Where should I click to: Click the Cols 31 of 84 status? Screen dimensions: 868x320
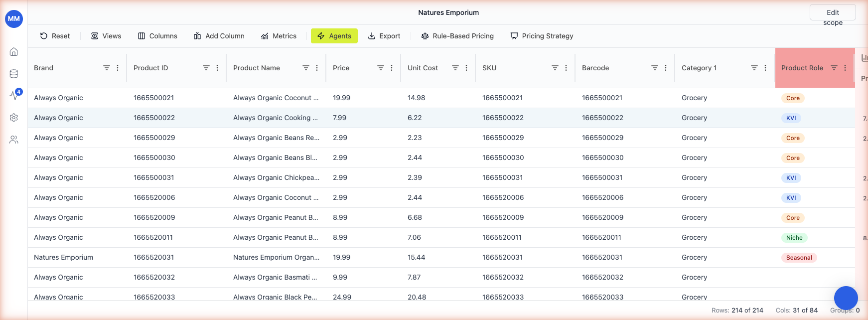click(x=796, y=310)
